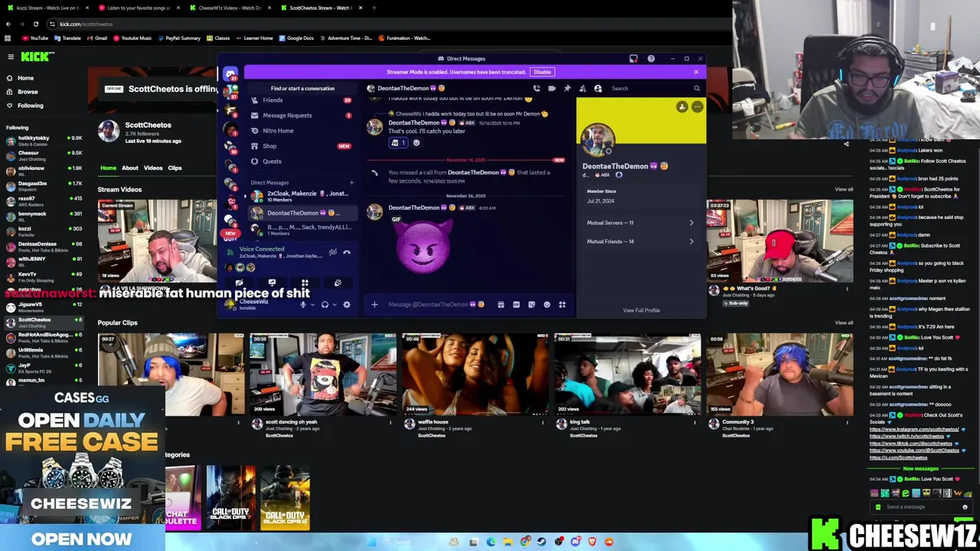This screenshot has width=980, height=551.
Task: Disable Streamer Mode in Discord
Action: (542, 72)
